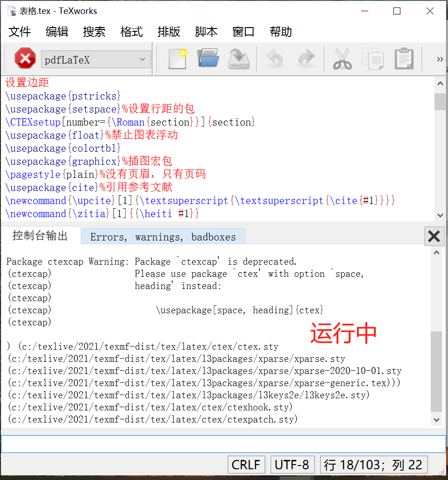The width and height of the screenshot is (448, 480).
Task: Open the pdfLaTeX engine dropdown
Action: coord(96,59)
